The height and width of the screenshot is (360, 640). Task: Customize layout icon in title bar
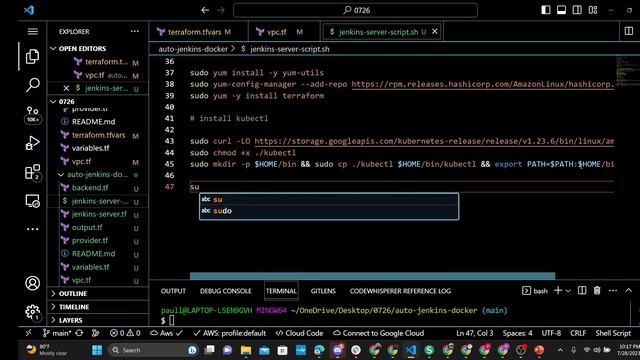(x=593, y=10)
